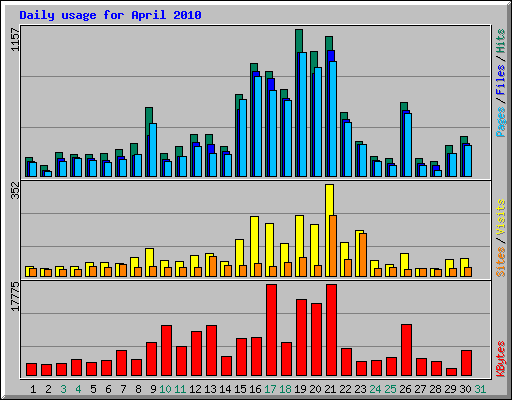Viewport: 512px width, 400px height.
Task: Click day label 25 on the axis
Action: [390, 389]
